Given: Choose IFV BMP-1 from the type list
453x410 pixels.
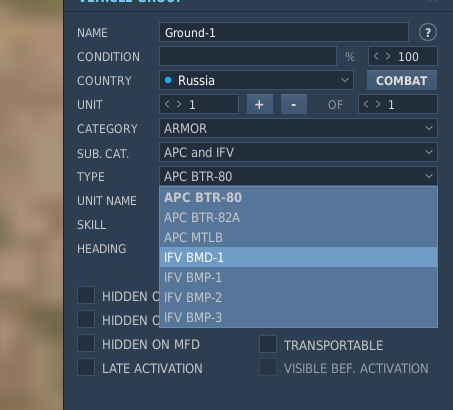Looking at the screenshot, I should tap(298, 277).
